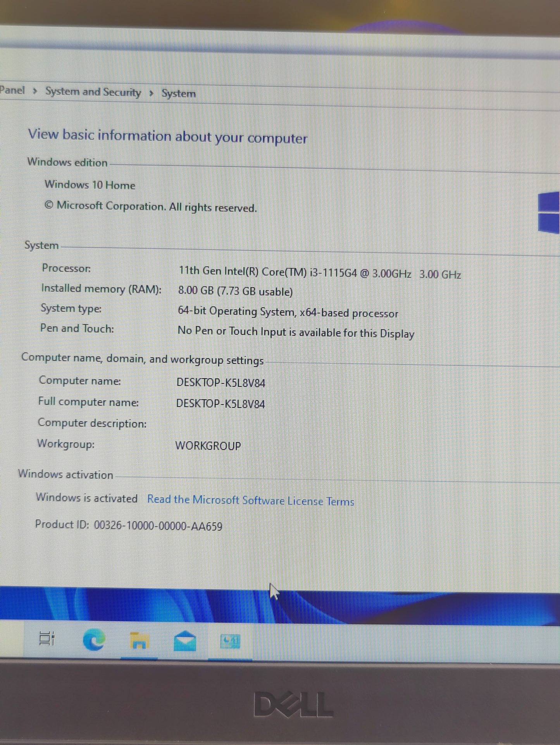
Task: Click the System breadcrumb item
Action: click(x=179, y=93)
